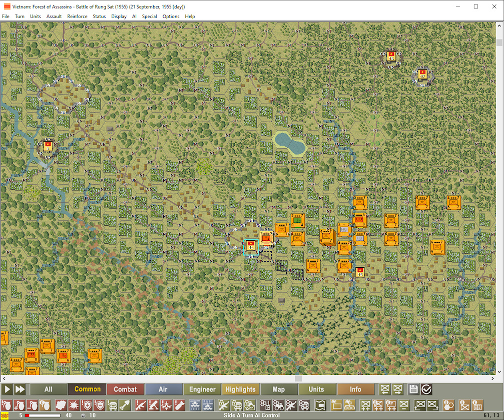Switch to the All toolbar tab
This screenshot has width=504, height=420.
[48, 389]
